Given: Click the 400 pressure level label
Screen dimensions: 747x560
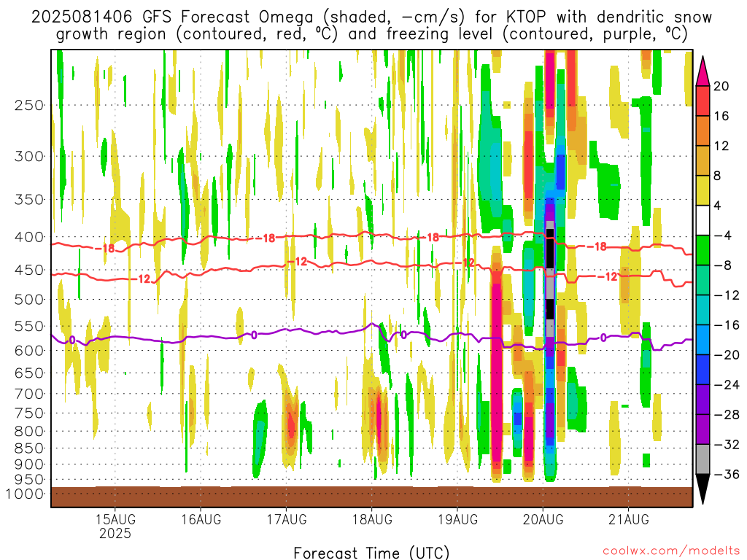Looking at the screenshot, I should point(29,237).
